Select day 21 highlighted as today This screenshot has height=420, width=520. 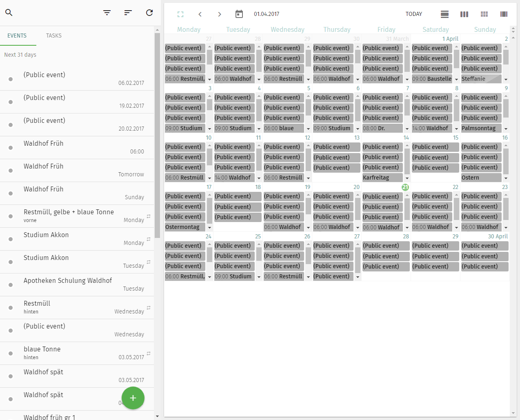click(x=405, y=187)
